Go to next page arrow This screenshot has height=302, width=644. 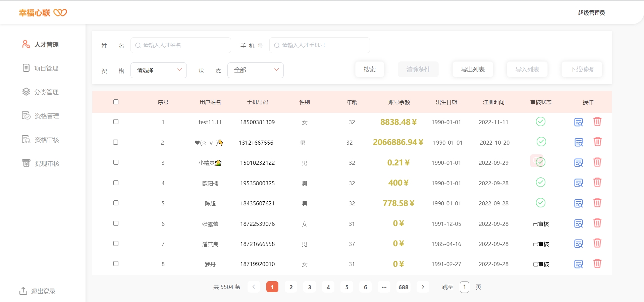pyautogui.click(x=423, y=287)
